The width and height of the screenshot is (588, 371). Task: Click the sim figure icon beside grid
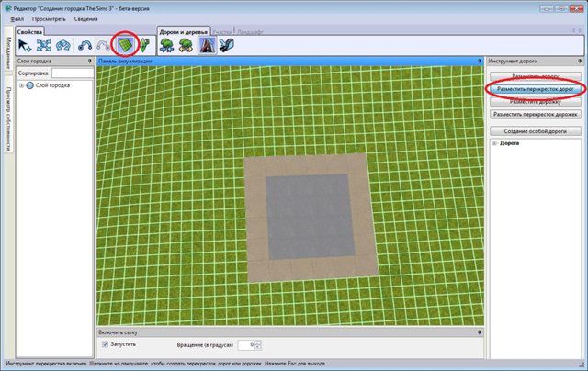coord(143,45)
